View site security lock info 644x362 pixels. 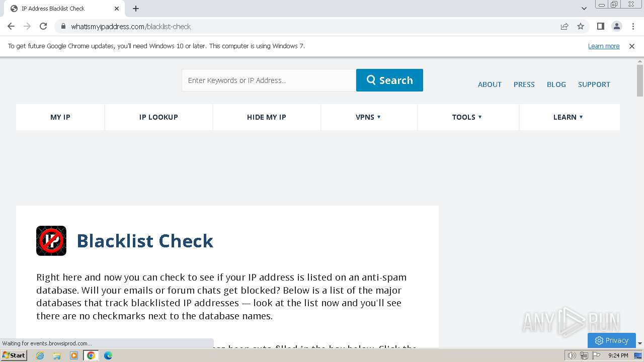63,26
